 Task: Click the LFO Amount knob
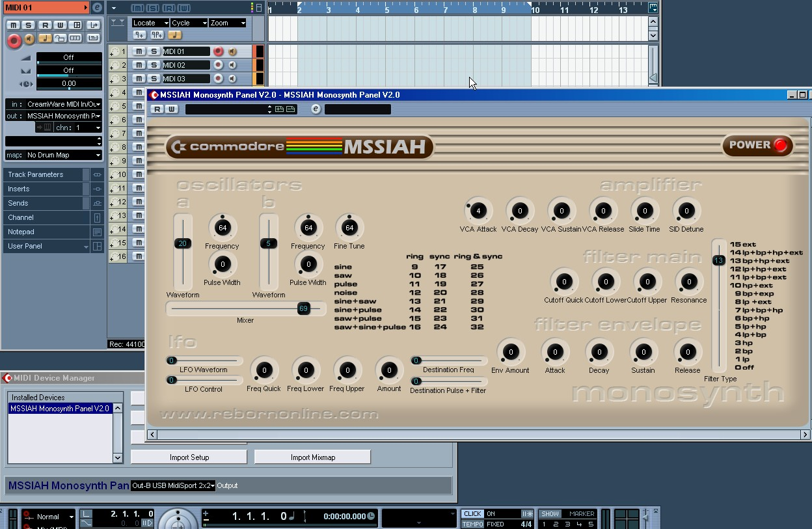389,370
